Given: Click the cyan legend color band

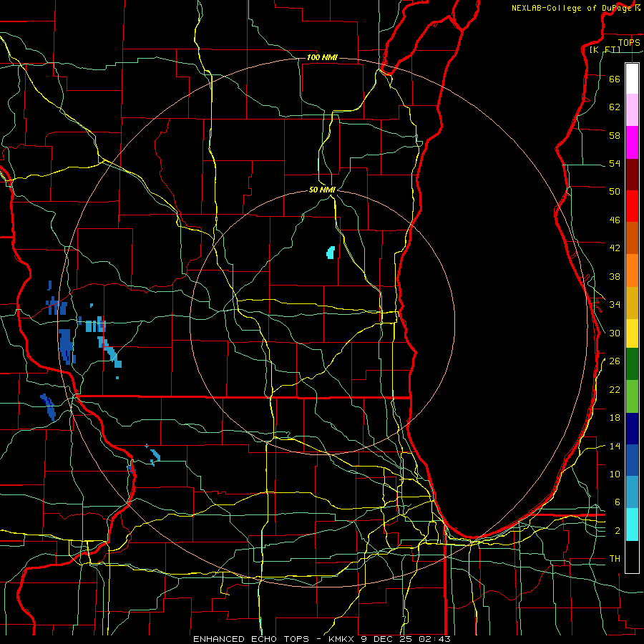Looking at the screenshot, I should click(x=632, y=525).
